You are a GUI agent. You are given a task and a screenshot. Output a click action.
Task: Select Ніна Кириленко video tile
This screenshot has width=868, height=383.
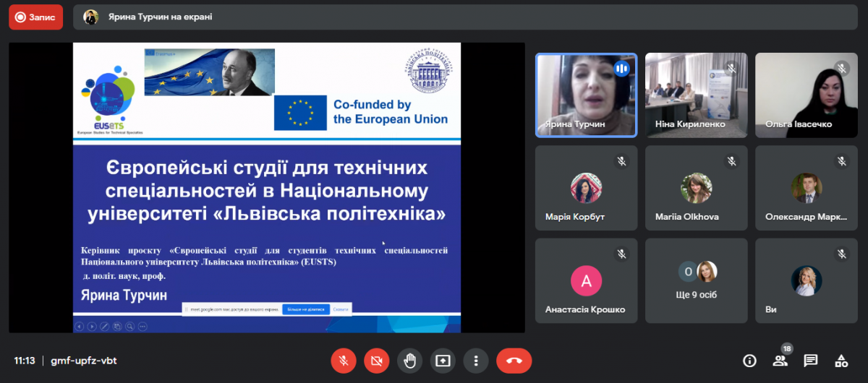pyautogui.click(x=696, y=95)
